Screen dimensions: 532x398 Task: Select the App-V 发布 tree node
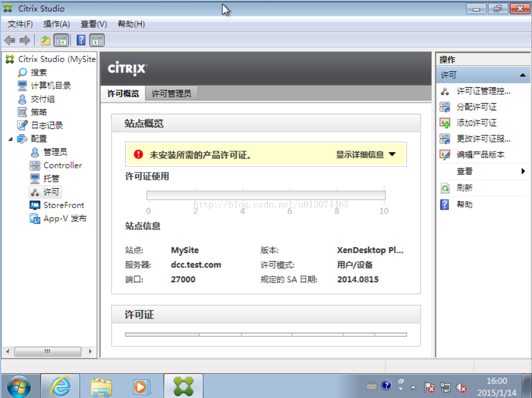[65, 219]
